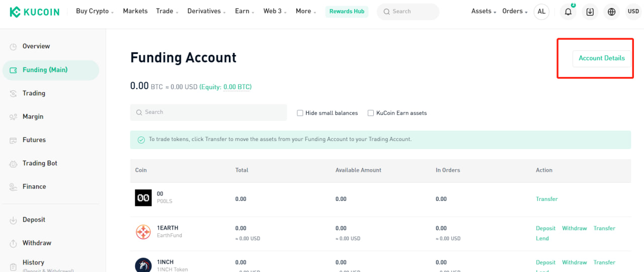
Task: Enable Hide small balances checkbox
Action: (x=300, y=113)
